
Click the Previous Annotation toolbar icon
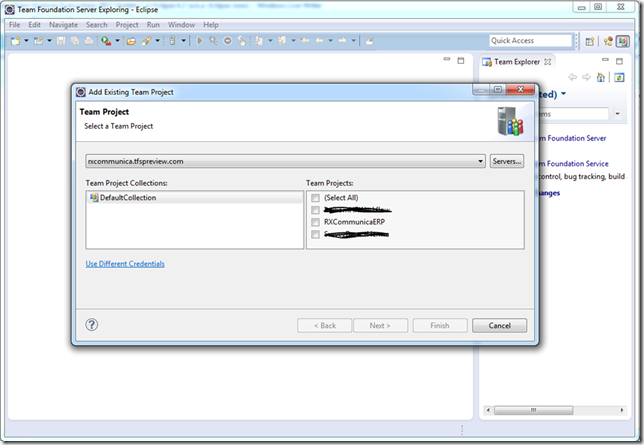pyautogui.click(x=282, y=41)
